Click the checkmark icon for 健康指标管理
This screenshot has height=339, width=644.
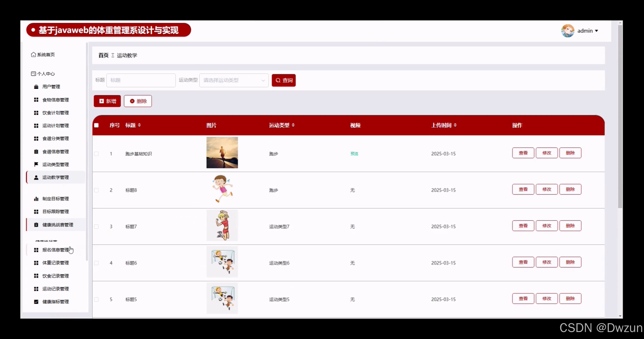36,302
